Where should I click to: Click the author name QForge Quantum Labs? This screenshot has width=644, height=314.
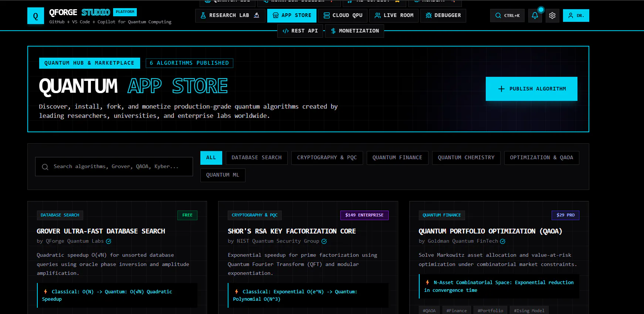click(x=75, y=241)
